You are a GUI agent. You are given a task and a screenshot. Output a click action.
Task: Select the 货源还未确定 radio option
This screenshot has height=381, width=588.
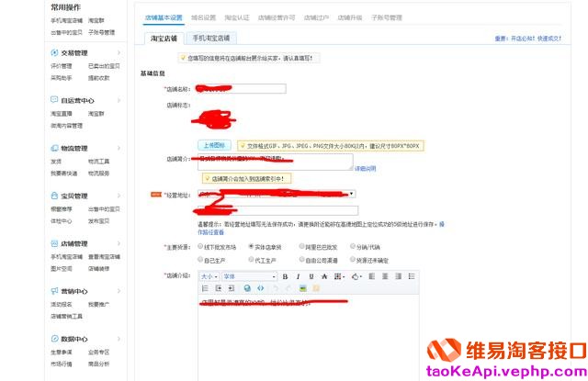tap(353, 259)
